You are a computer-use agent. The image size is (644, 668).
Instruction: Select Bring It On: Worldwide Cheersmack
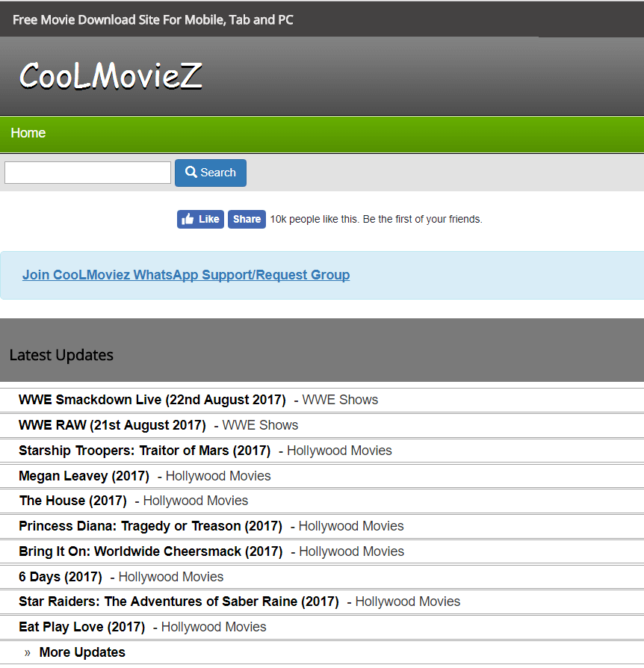151,551
